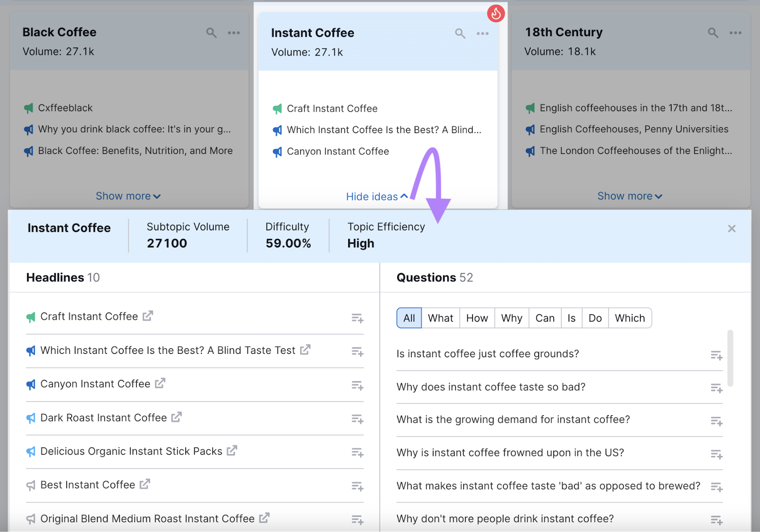The height and width of the screenshot is (532, 760).
Task: Open search on the 18th Century card
Action: tap(712, 33)
